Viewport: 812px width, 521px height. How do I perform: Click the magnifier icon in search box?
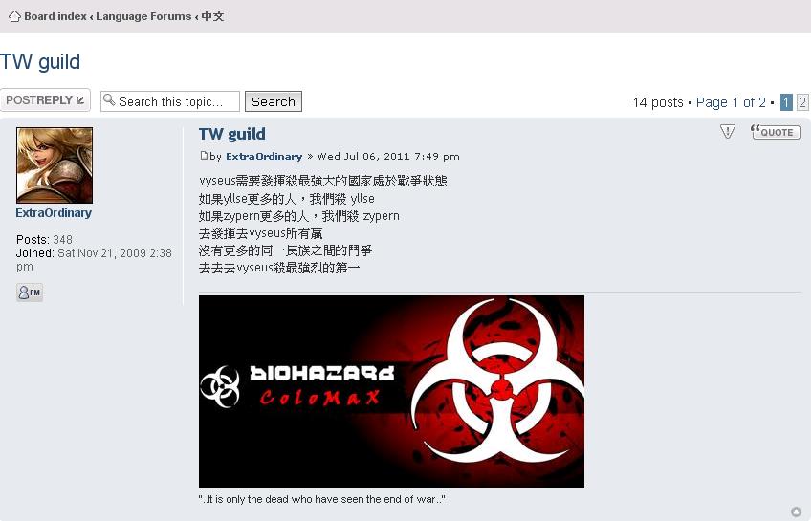tap(109, 98)
